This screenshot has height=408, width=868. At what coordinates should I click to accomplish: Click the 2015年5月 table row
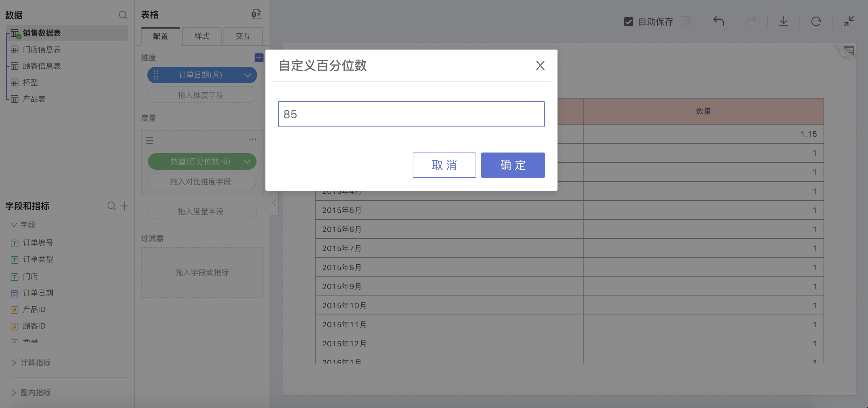570,210
